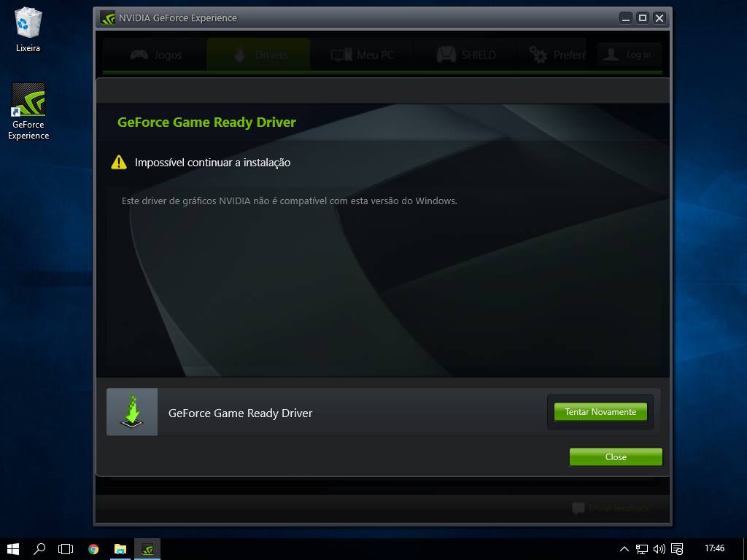Open the Action Center notifications icon

tap(677, 549)
